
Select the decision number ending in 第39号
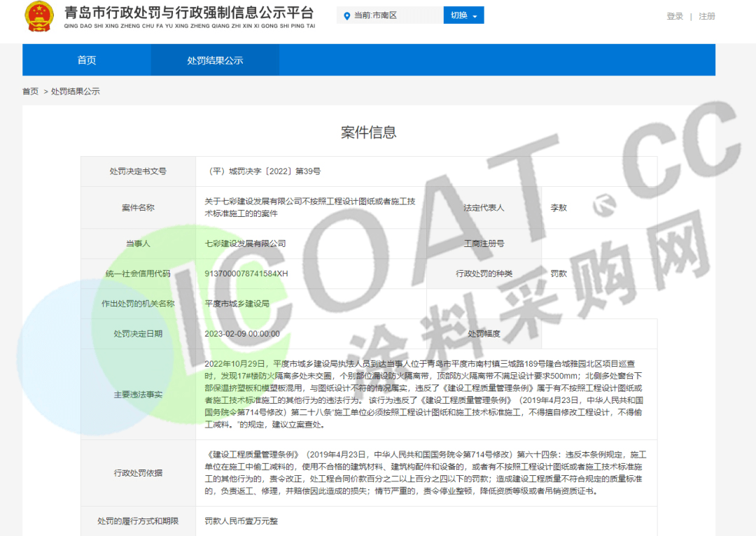(x=265, y=171)
